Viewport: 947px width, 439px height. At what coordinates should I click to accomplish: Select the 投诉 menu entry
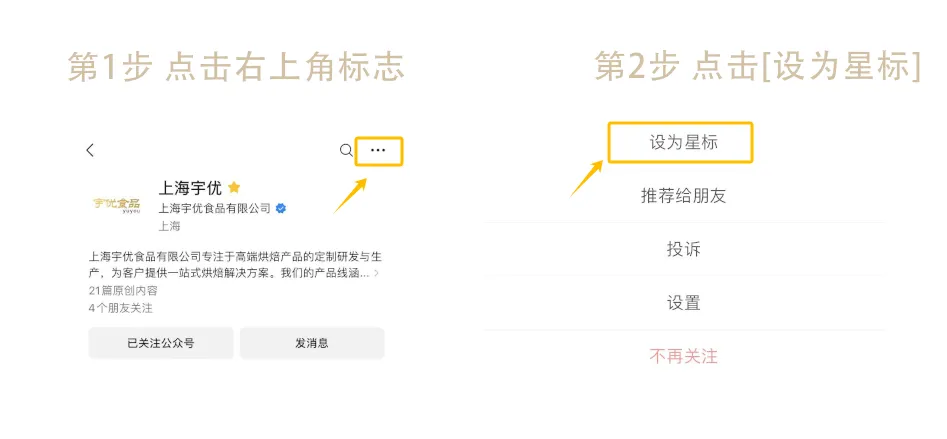tap(684, 249)
